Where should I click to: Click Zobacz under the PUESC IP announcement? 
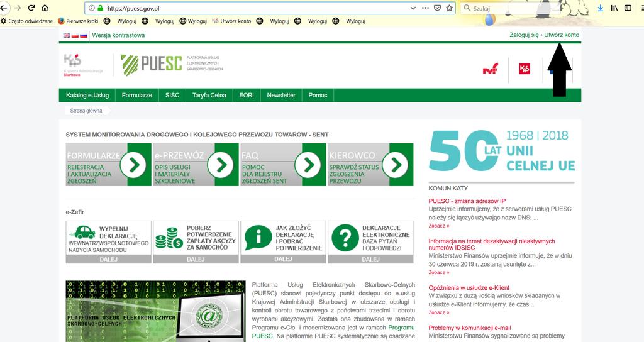(x=438, y=226)
